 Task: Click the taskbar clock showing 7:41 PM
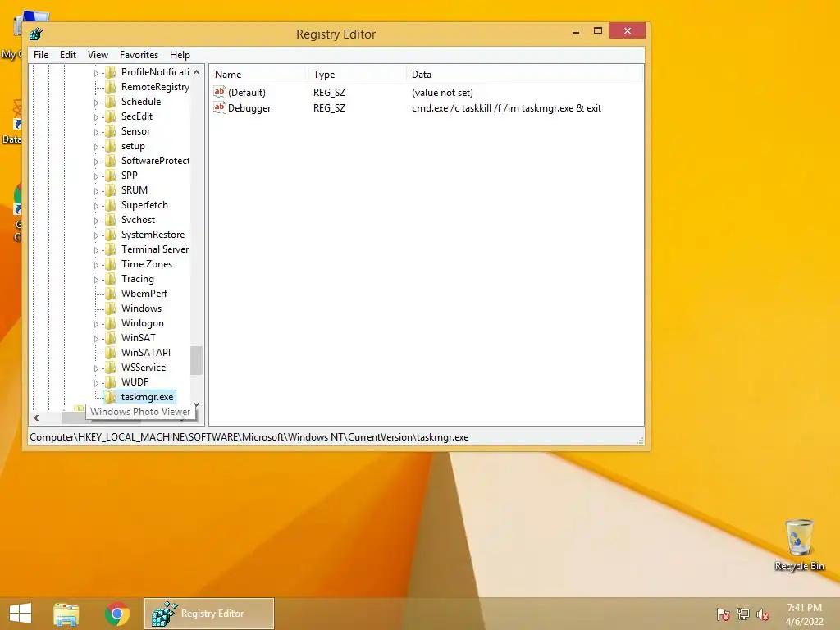click(804, 614)
